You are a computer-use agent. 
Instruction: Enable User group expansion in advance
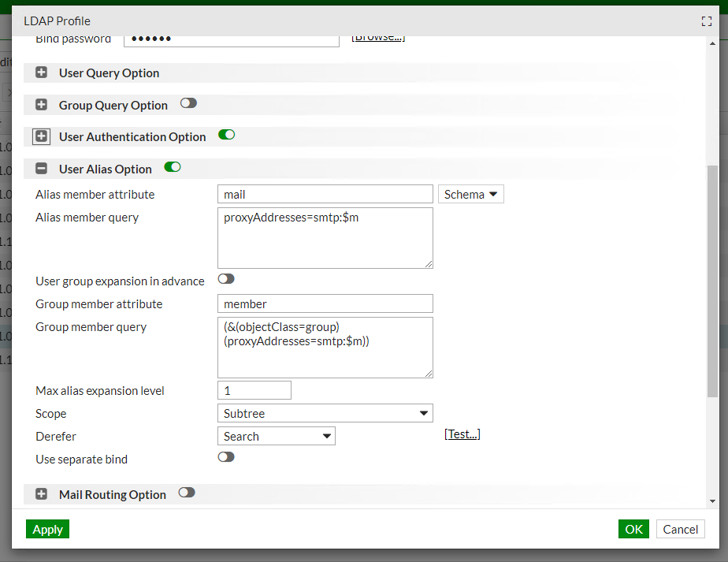(x=226, y=279)
